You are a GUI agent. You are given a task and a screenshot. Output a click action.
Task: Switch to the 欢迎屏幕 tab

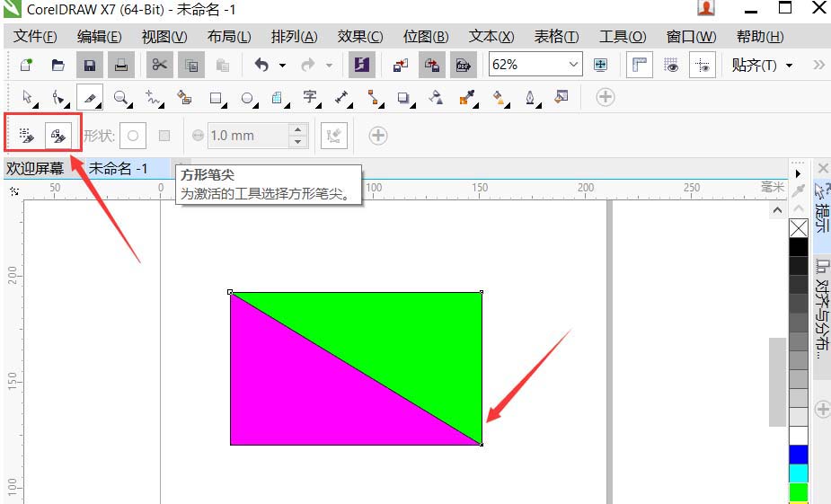[35, 169]
